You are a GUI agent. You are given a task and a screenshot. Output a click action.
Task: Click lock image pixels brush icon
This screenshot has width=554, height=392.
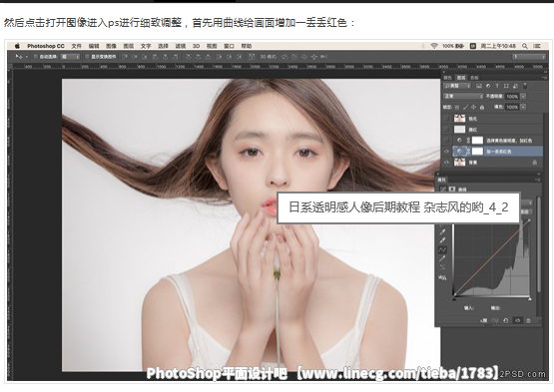coord(465,107)
